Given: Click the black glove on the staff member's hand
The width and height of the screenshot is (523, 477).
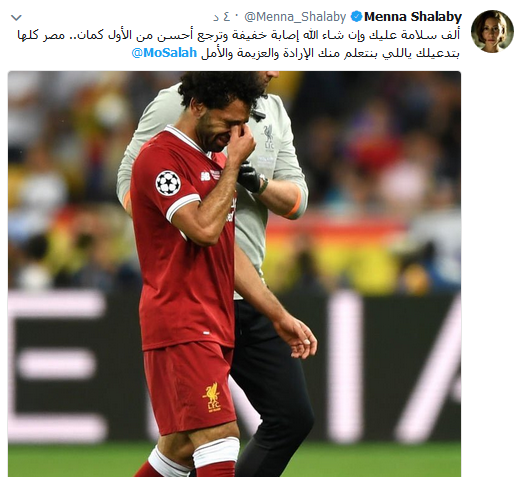Looking at the screenshot, I should 248,177.
